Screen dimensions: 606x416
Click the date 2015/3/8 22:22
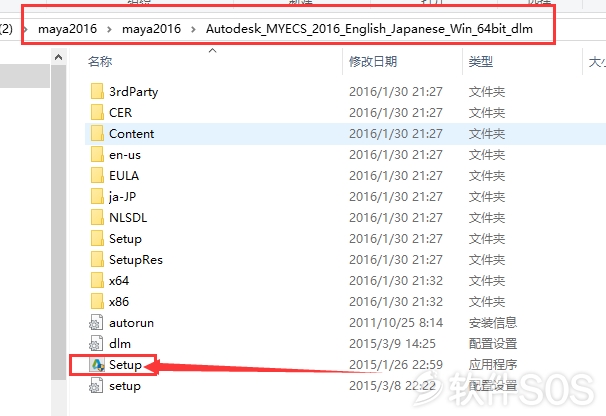(x=392, y=385)
